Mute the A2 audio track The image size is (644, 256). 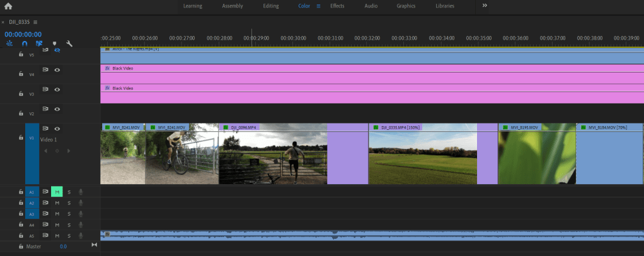(x=57, y=203)
